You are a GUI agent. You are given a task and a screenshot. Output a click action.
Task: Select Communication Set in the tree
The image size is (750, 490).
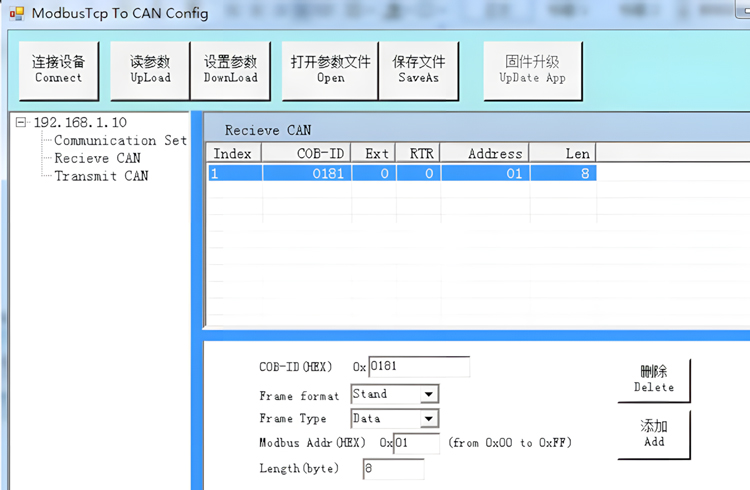tap(119, 141)
